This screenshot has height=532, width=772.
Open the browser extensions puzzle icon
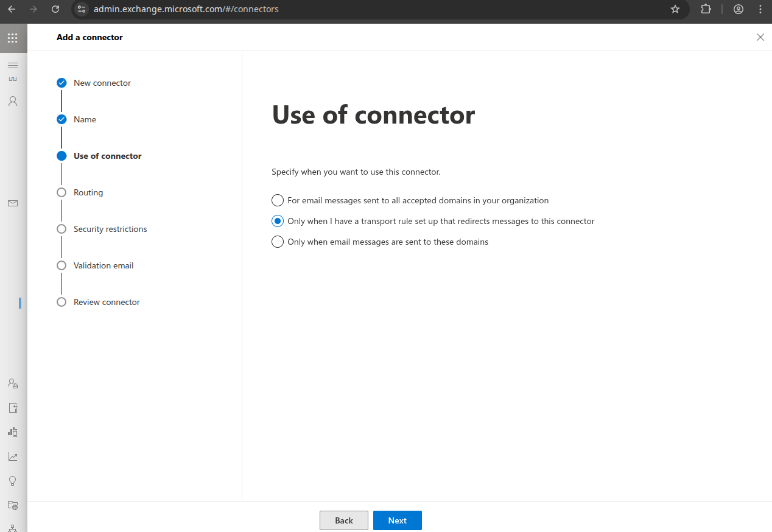[706, 9]
